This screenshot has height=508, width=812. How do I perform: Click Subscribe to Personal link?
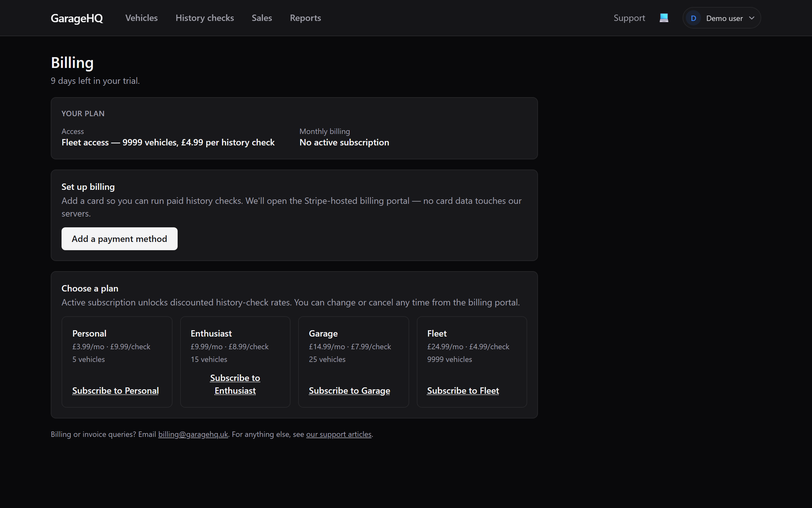click(115, 391)
